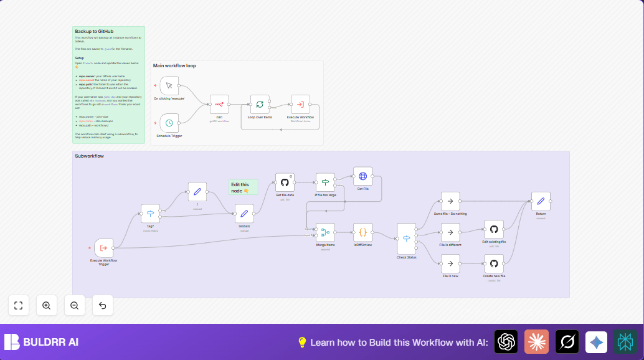Screen dimensions: 644x360
Task: Open the Gemini sparkle logo link
Action: (597, 341)
